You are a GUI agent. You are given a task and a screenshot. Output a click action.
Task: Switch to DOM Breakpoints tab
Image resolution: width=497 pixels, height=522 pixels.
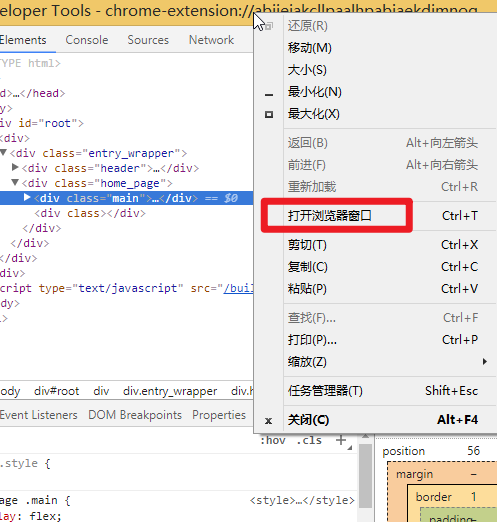135,415
